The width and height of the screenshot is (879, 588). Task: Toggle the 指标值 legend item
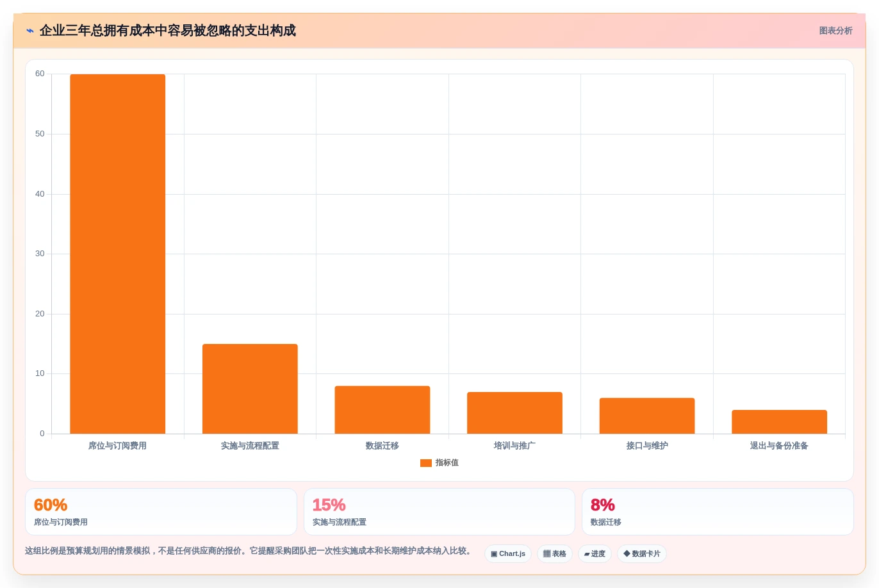439,462
